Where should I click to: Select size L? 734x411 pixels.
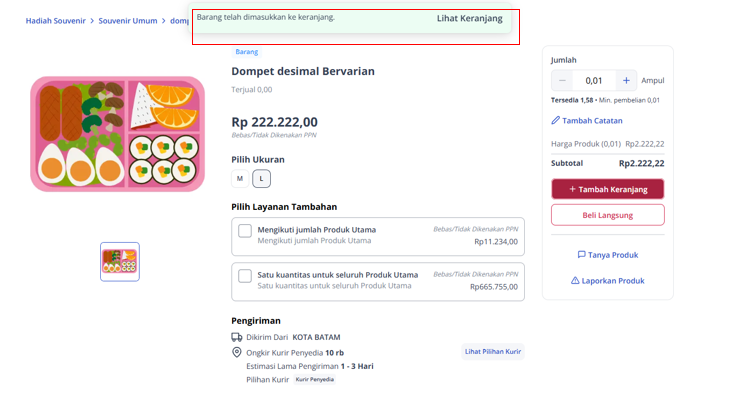[x=261, y=178]
